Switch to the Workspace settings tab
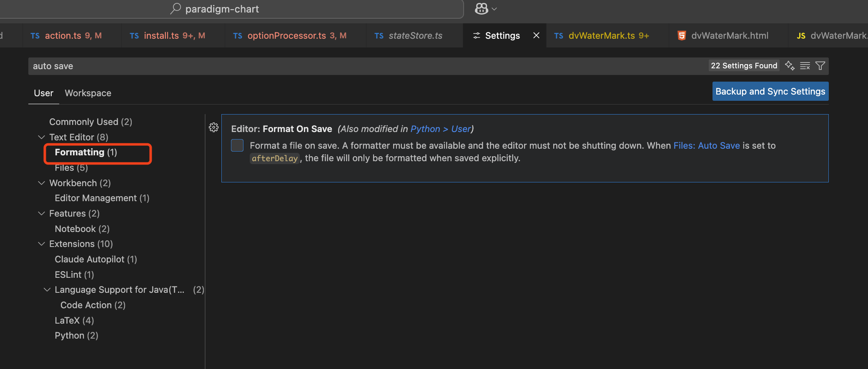Image resolution: width=868 pixels, height=369 pixels. coord(88,93)
